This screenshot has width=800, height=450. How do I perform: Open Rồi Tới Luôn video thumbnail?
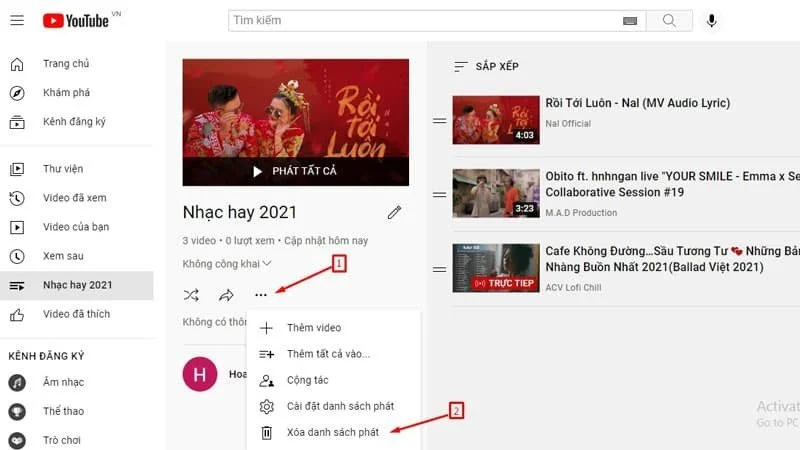coord(496,120)
